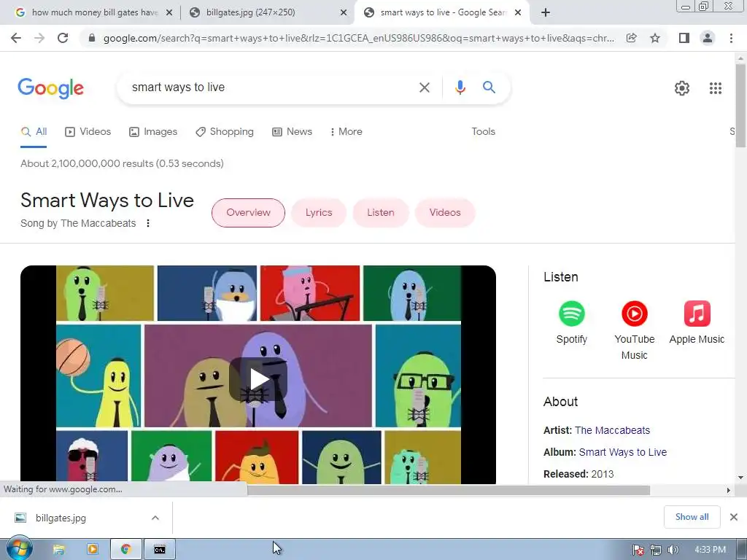Switch to billgates.jpg tab
This screenshot has height=560, width=747.
267,12
